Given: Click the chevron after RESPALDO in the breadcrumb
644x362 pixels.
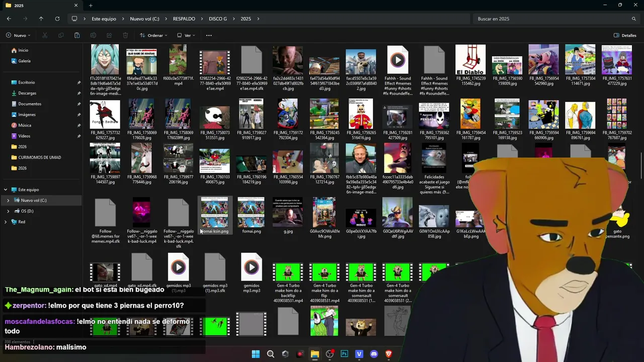Looking at the screenshot, I should (x=201, y=19).
